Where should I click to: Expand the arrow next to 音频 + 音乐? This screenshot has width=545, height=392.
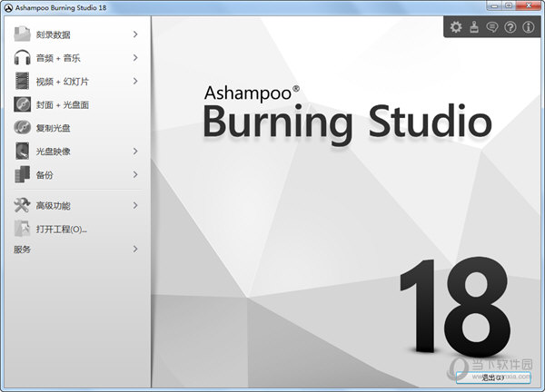[135, 58]
